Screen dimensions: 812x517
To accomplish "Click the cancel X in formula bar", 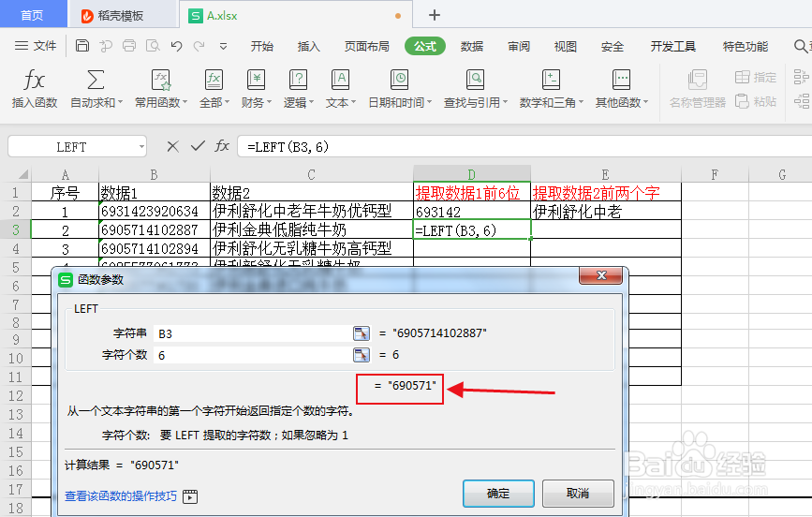I will coord(173,147).
